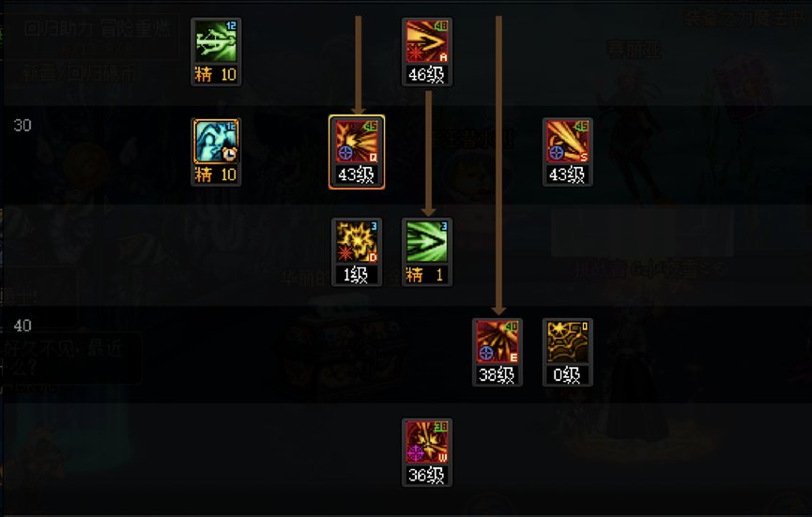
Task: Click the red burst skill with E hotkey
Action: click(498, 342)
